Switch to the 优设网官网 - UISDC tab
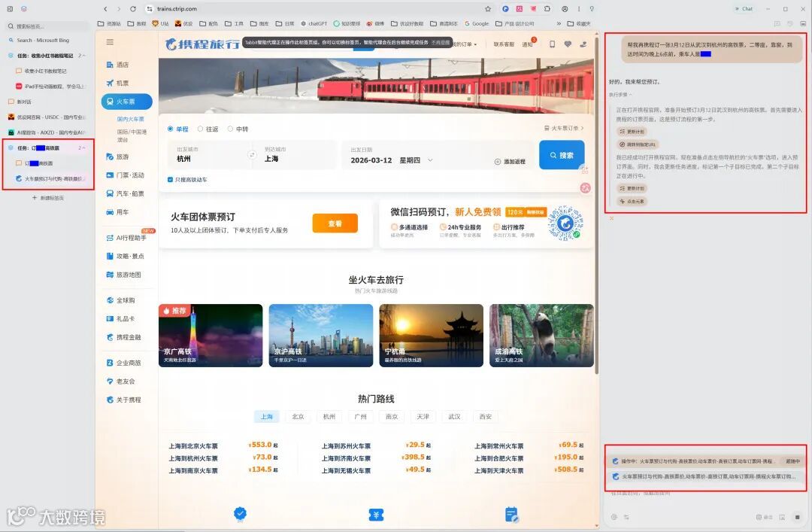This screenshot has height=532, width=812. 46,117
